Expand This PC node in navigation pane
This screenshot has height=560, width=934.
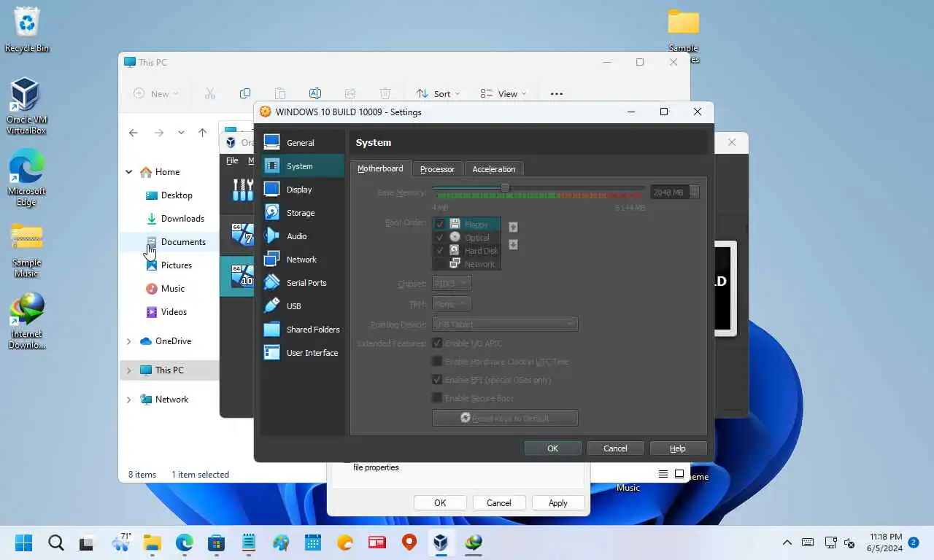pos(129,370)
